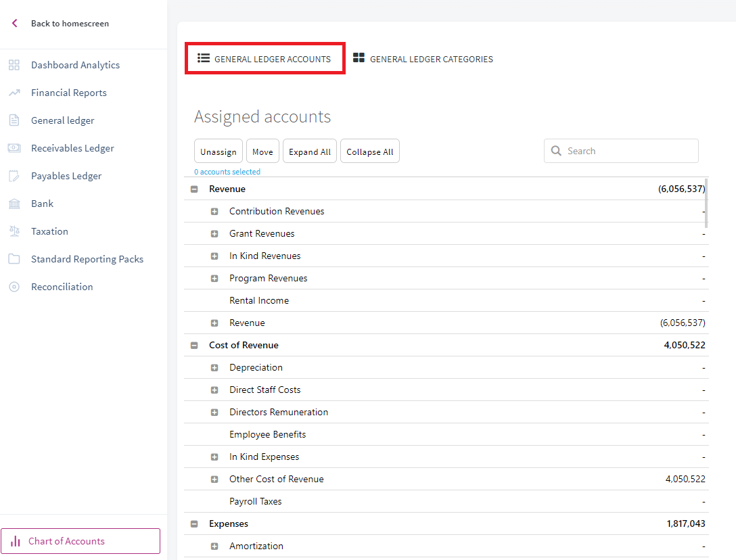This screenshot has height=560, width=736.
Task: Click the Unassign button
Action: point(218,151)
